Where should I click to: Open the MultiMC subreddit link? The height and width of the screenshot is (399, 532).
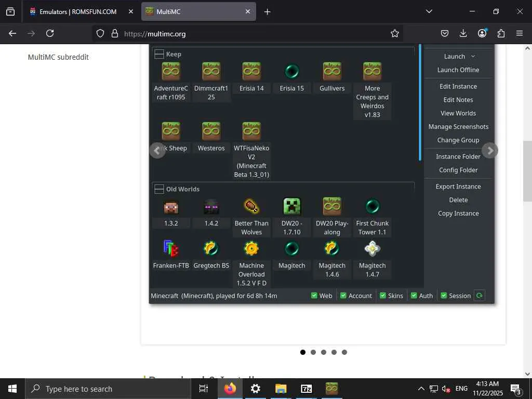point(58,57)
